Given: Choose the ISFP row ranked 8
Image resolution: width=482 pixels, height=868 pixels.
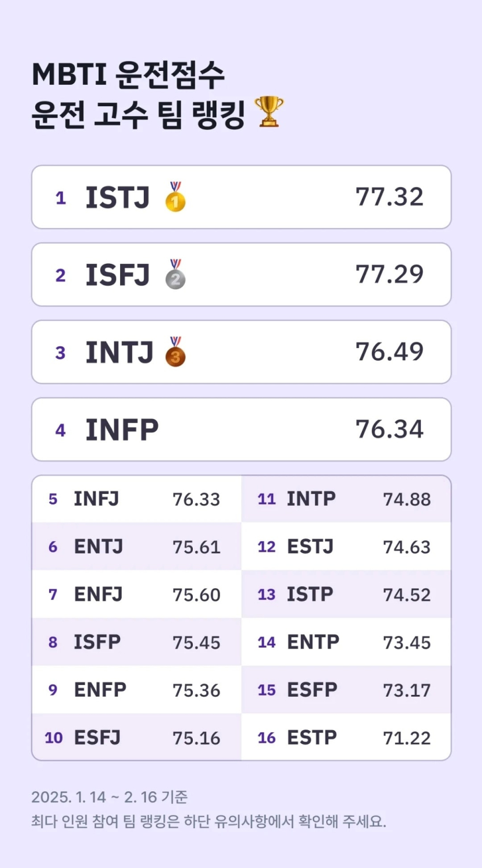Looking at the screenshot, I should click(136, 642).
